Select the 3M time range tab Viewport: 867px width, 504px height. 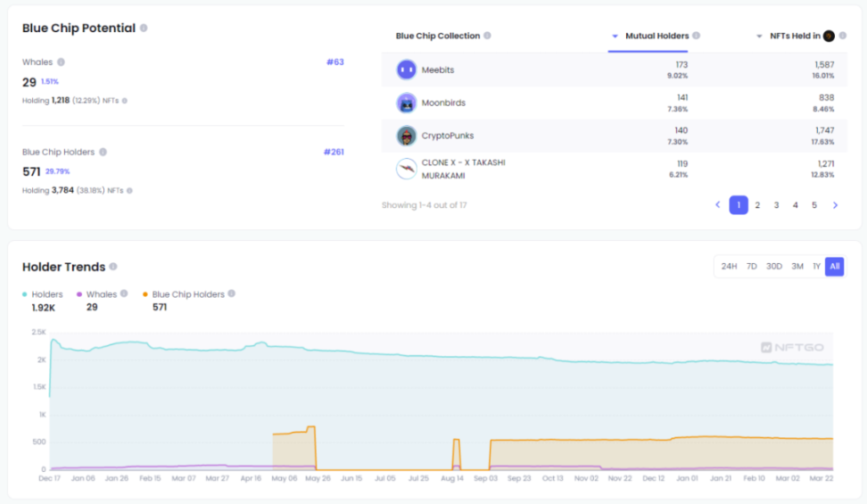(797, 267)
